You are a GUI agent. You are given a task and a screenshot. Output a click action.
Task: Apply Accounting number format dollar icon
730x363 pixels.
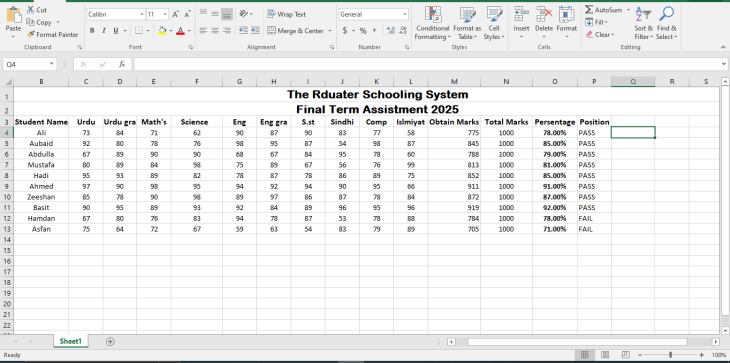[345, 31]
